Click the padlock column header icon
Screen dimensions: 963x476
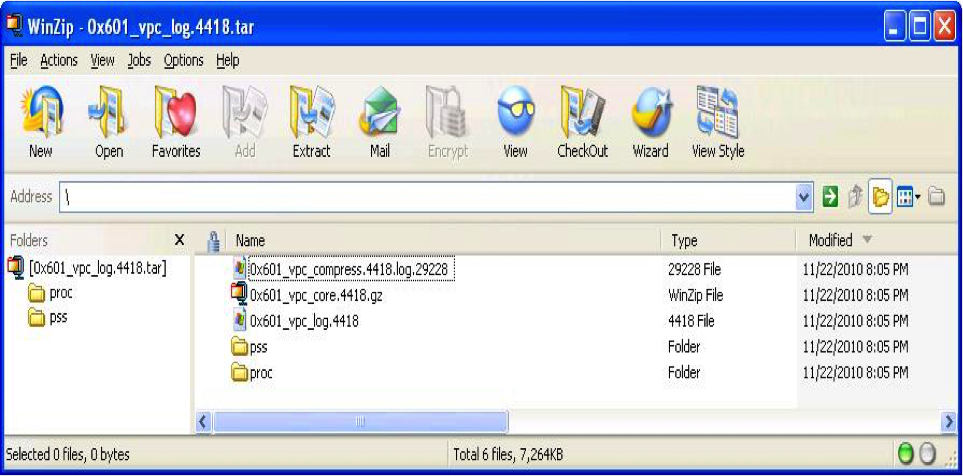[213, 241]
